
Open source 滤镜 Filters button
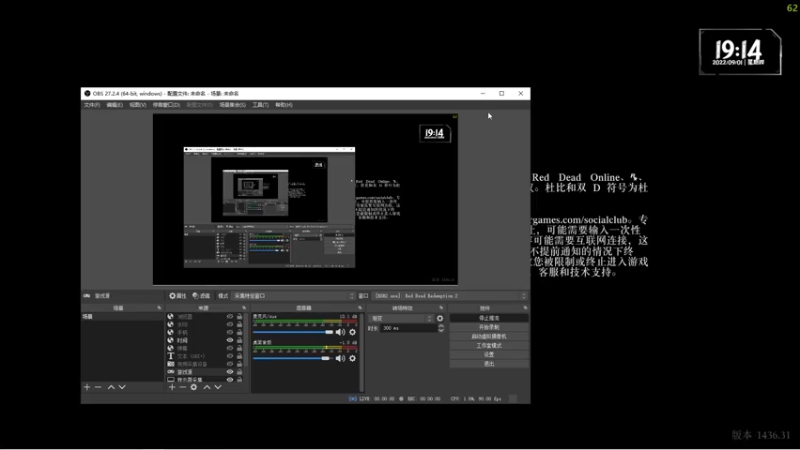coord(201,296)
